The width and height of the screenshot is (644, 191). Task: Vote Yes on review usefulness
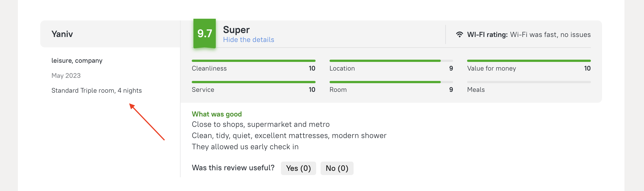[298, 168]
